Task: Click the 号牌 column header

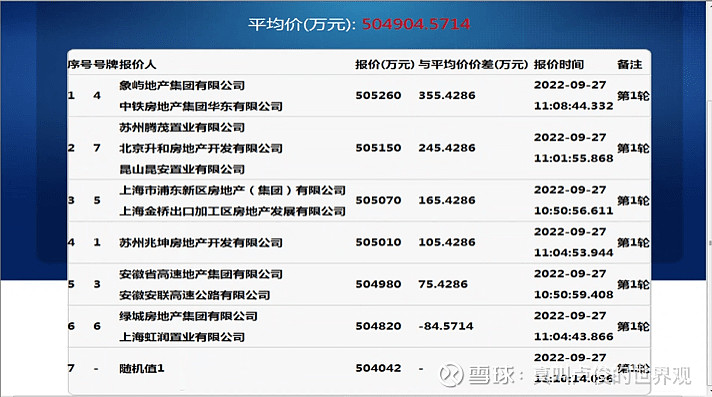Action: 105,65
